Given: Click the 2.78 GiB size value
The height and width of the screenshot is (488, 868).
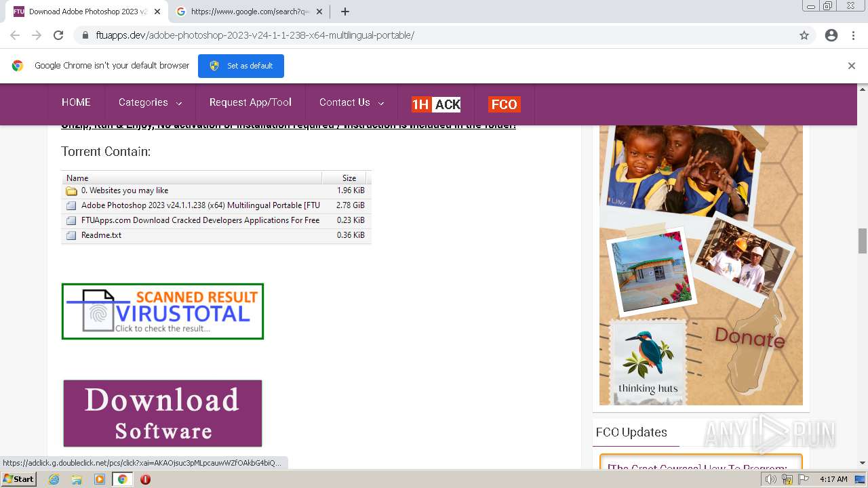Looking at the screenshot, I should click(351, 205).
